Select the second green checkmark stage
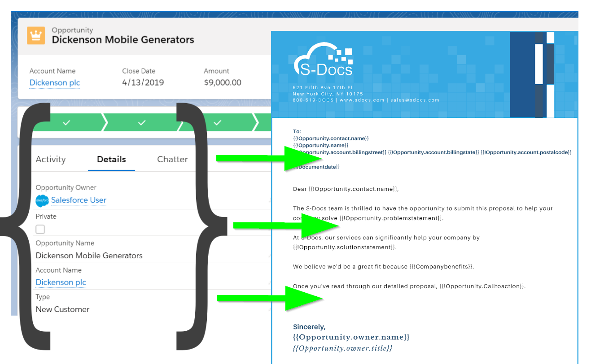The width and height of the screenshot is (591, 364). coord(142,122)
